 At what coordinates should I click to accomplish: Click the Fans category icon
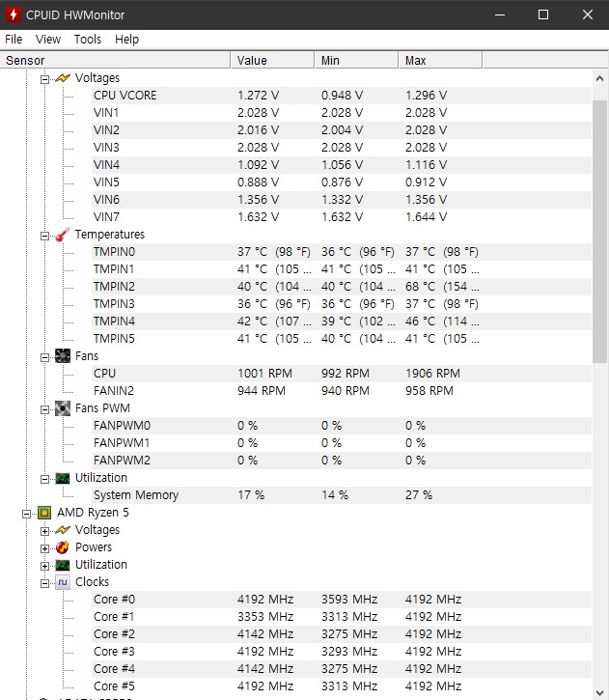63,356
